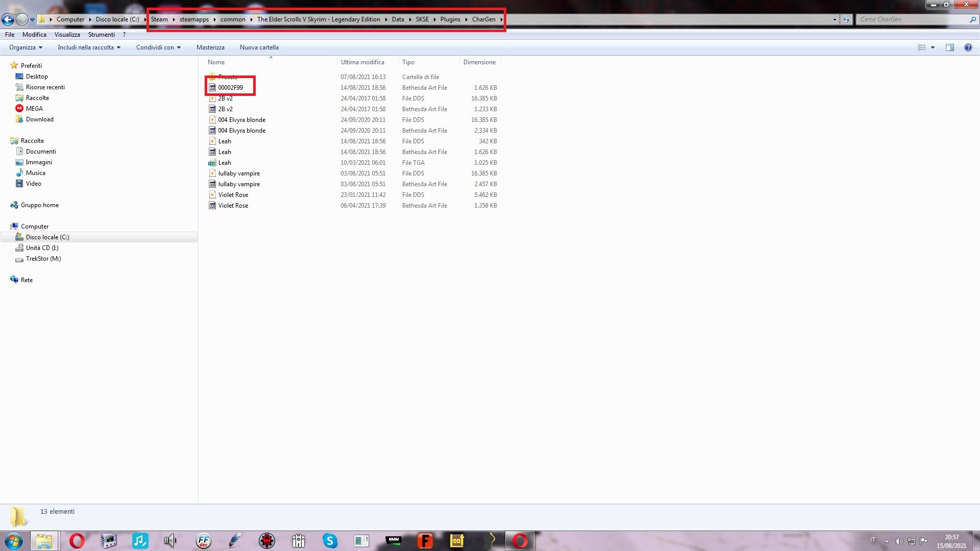This screenshot has height=551, width=980.
Task: Toggle the preview pane icon
Action: 949,47
